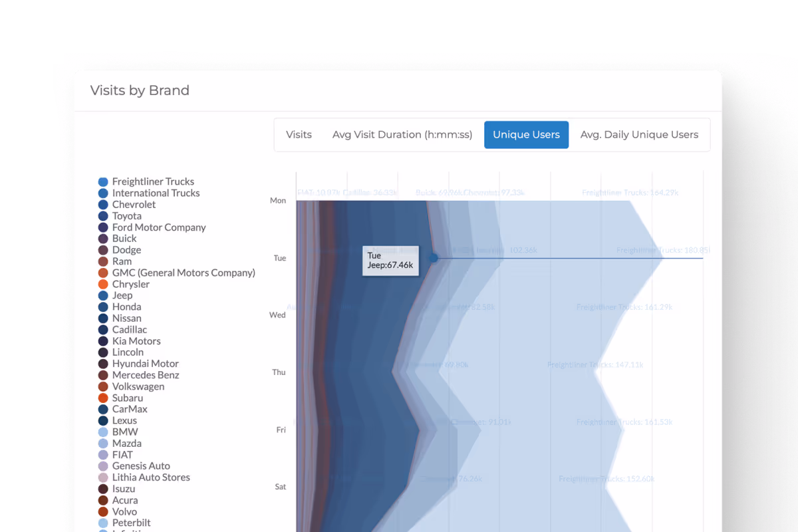Screen dimensions: 798x532
Task: Click the Mercedes Benz legend entry
Action: [139, 375]
